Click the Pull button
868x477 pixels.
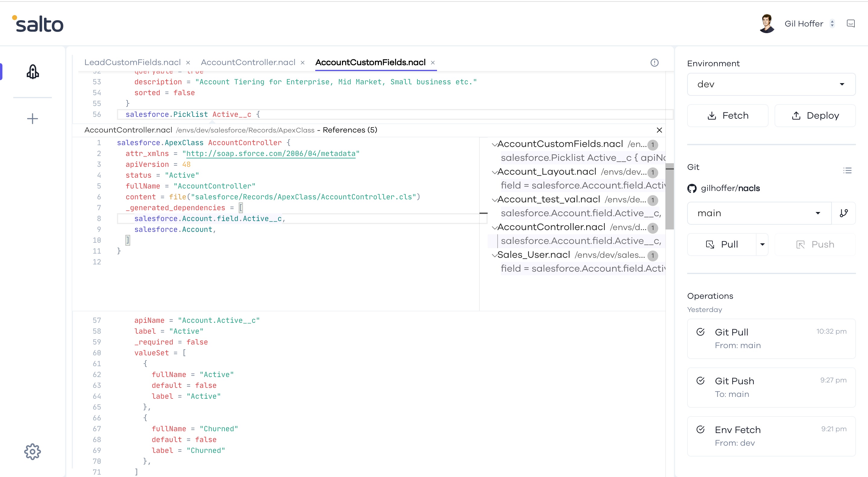(722, 245)
